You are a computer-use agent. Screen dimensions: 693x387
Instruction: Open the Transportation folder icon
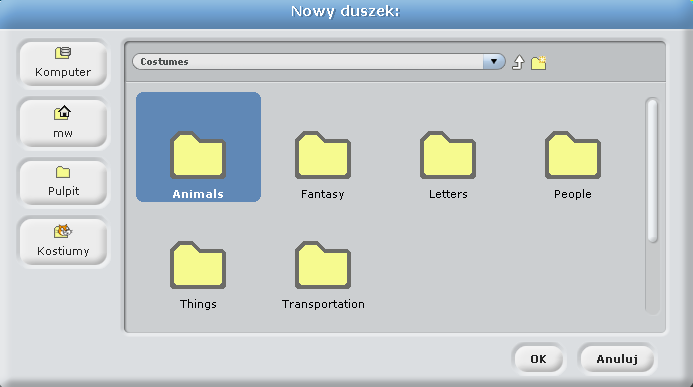pos(323,265)
